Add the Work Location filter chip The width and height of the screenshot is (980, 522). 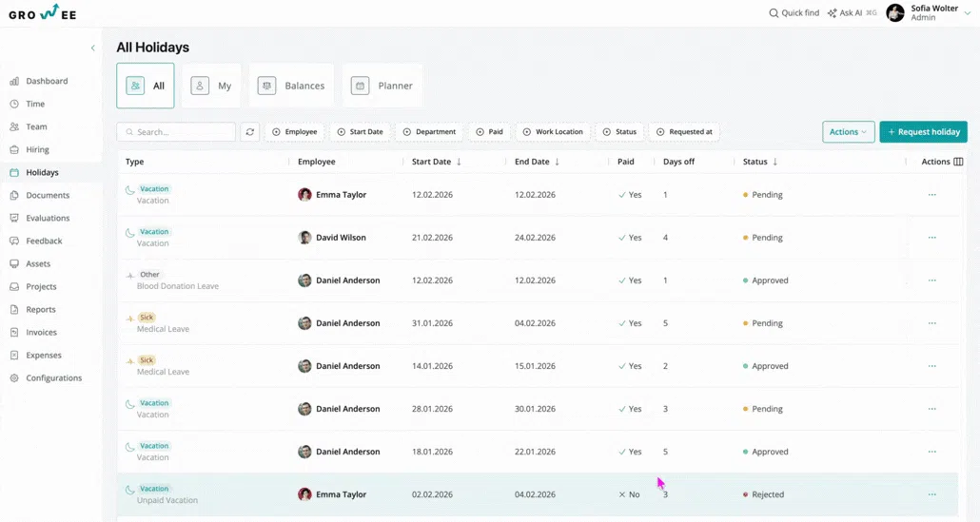point(553,132)
